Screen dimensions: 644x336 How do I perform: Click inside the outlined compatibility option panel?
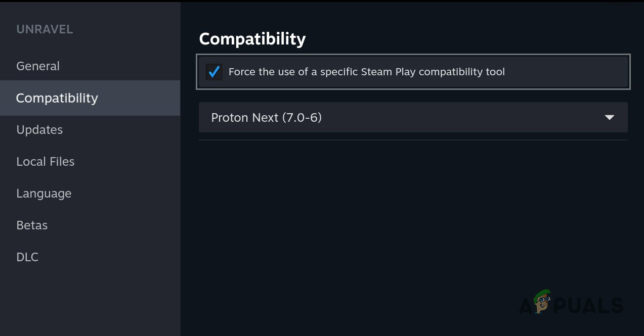413,72
